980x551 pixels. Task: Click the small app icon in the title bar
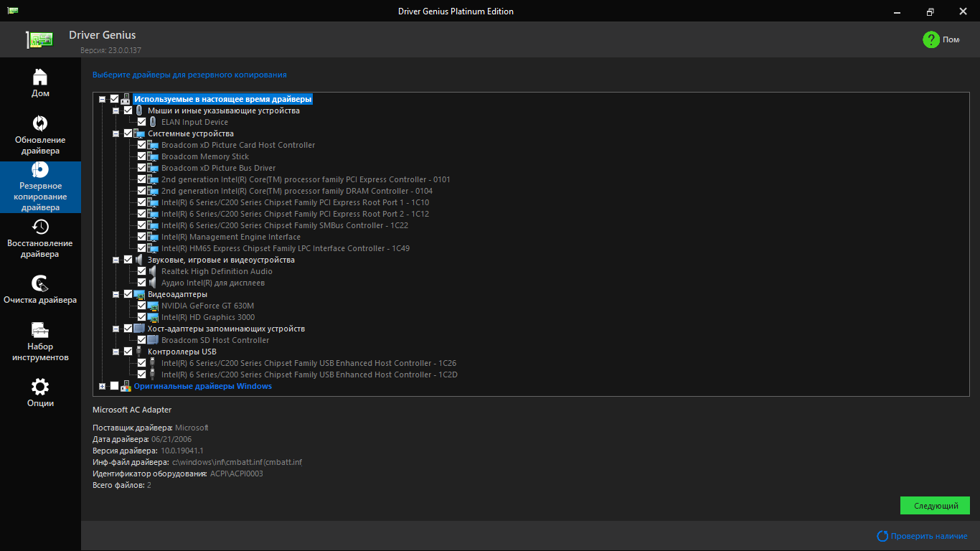pyautogui.click(x=14, y=11)
